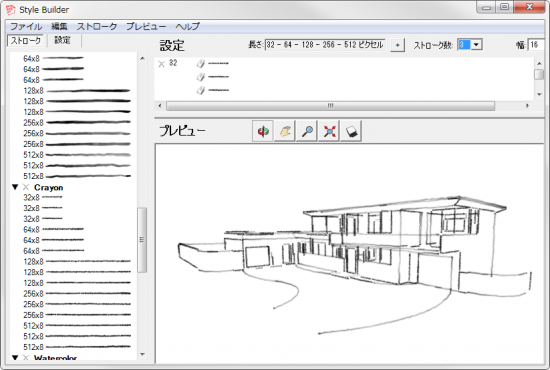Click the Style Builder app icon in the title bar
The image size is (550, 370).
tap(11, 10)
